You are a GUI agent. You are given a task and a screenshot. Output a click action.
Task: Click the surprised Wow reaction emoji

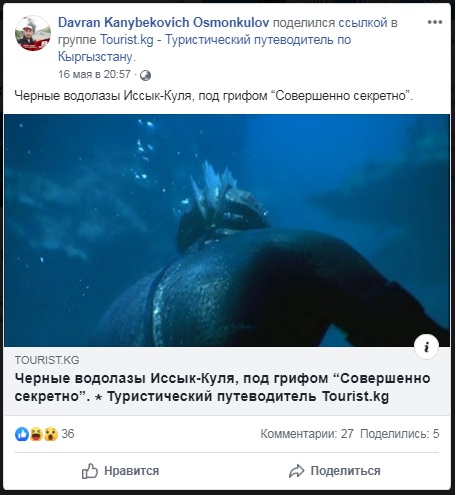tap(51, 434)
